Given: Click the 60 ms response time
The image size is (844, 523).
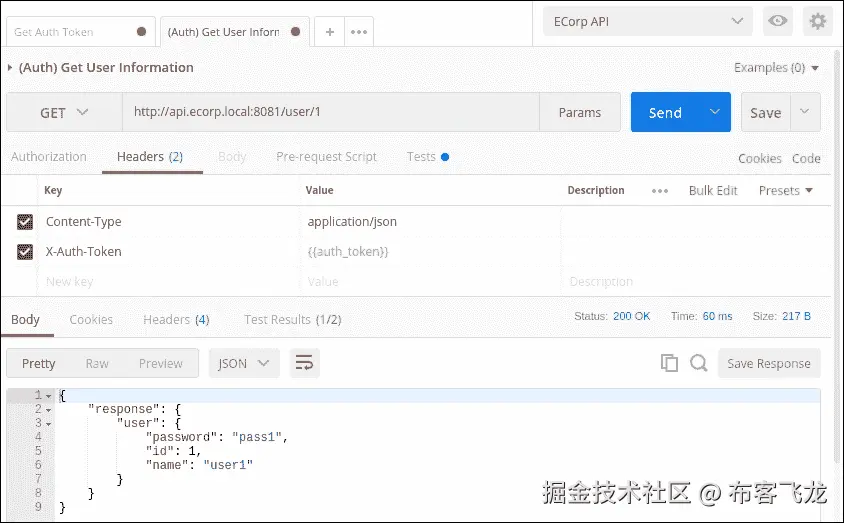Looking at the screenshot, I should click(717, 316).
